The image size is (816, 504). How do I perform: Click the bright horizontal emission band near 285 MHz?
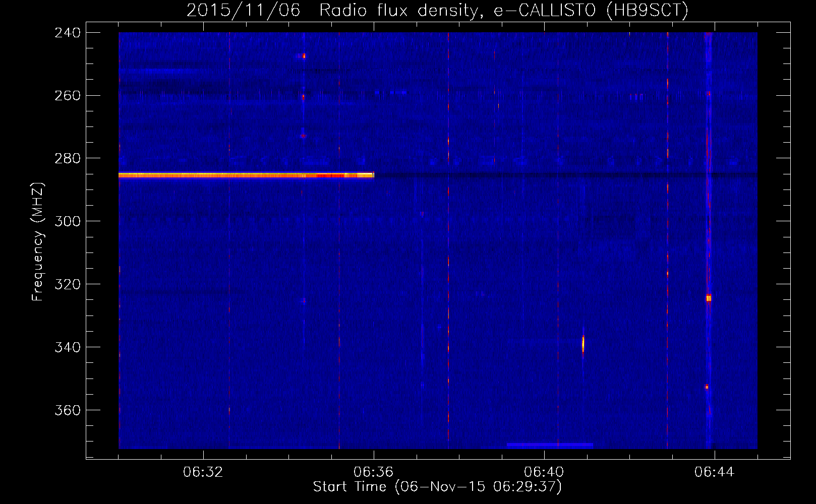pyautogui.click(x=246, y=175)
